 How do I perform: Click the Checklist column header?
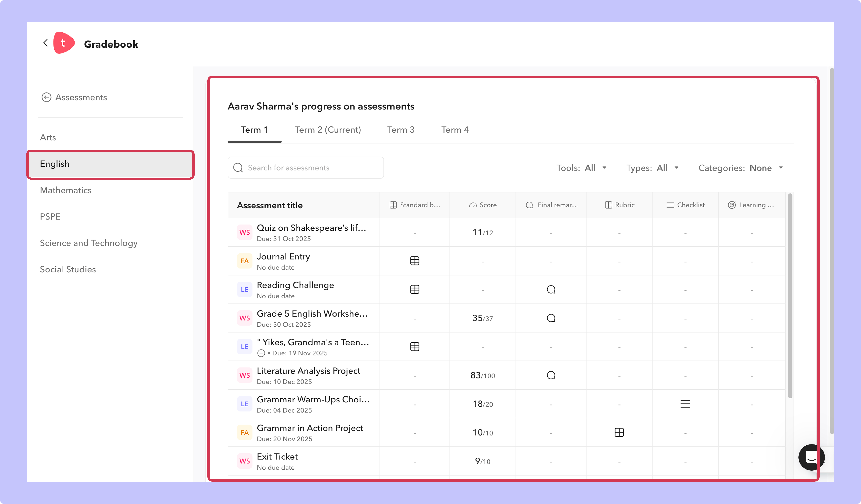coord(685,205)
